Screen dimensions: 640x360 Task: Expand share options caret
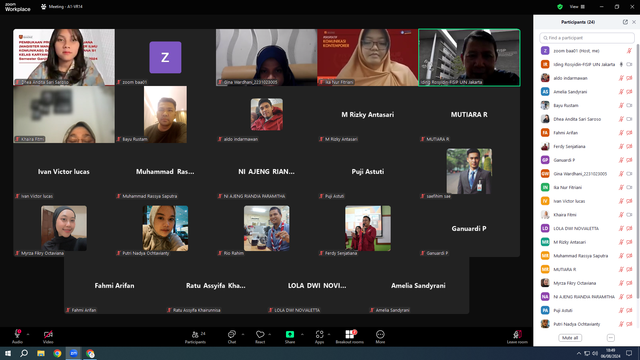pyautogui.click(x=302, y=334)
